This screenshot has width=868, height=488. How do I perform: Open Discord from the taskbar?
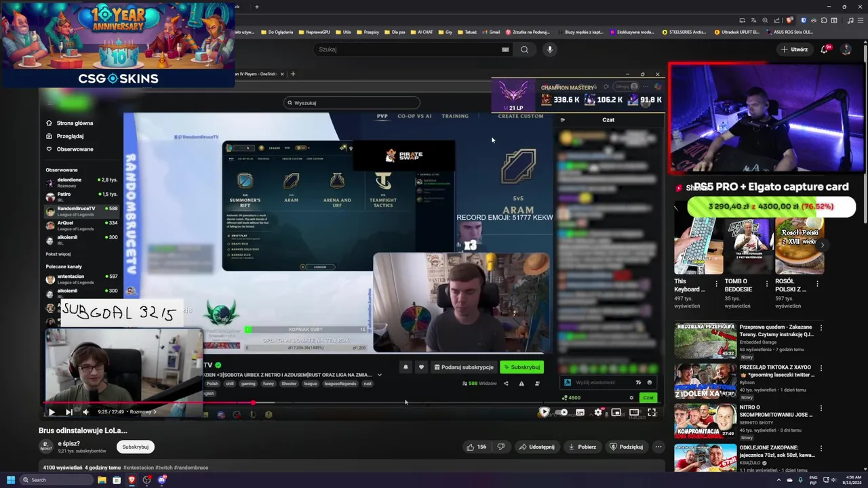162,480
